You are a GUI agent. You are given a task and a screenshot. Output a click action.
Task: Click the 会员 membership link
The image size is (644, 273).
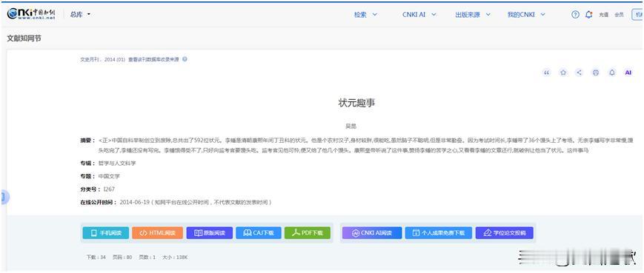[619, 15]
